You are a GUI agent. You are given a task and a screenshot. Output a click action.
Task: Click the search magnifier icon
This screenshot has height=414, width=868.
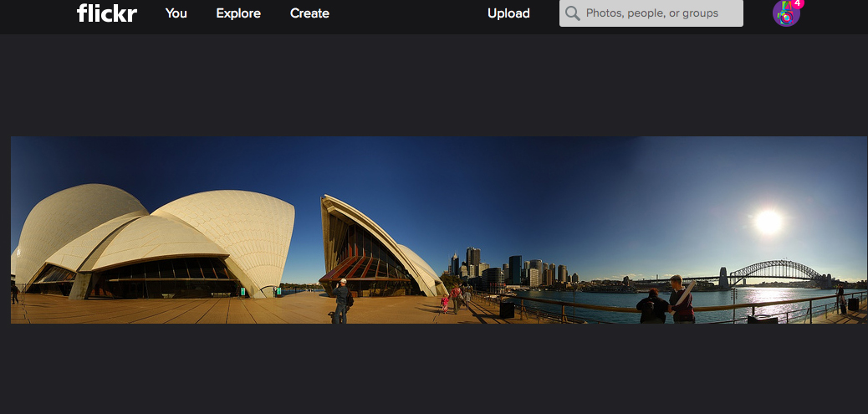(x=572, y=13)
